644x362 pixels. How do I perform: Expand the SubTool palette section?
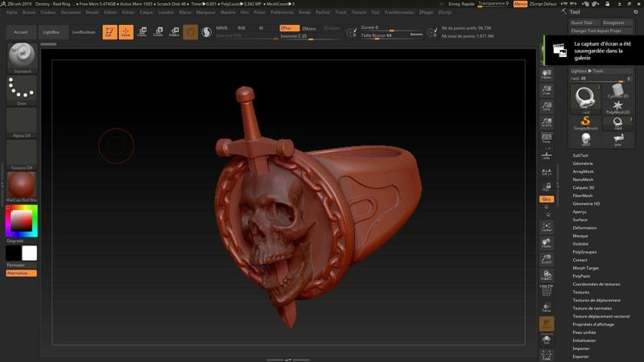click(x=580, y=155)
